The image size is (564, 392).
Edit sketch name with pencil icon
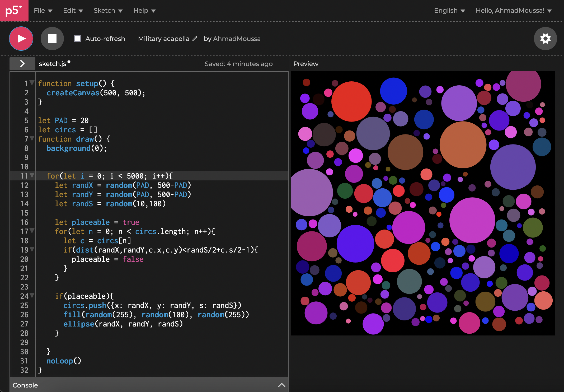click(x=195, y=39)
